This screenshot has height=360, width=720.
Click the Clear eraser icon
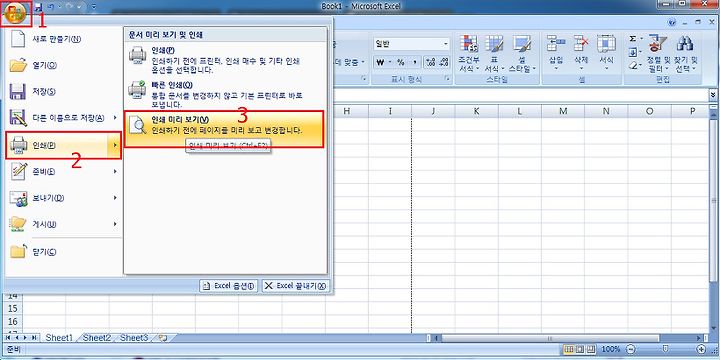(x=632, y=65)
